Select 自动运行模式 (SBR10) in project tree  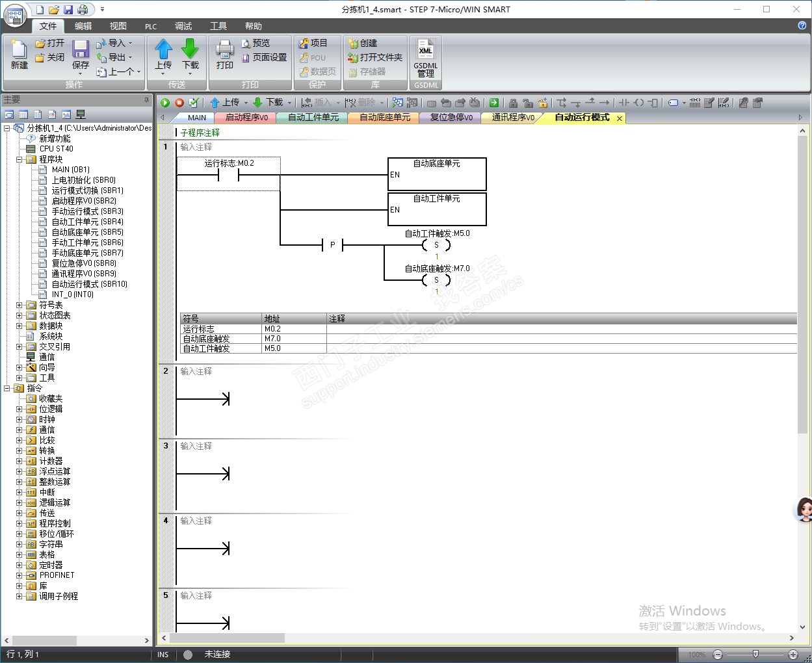90,284
